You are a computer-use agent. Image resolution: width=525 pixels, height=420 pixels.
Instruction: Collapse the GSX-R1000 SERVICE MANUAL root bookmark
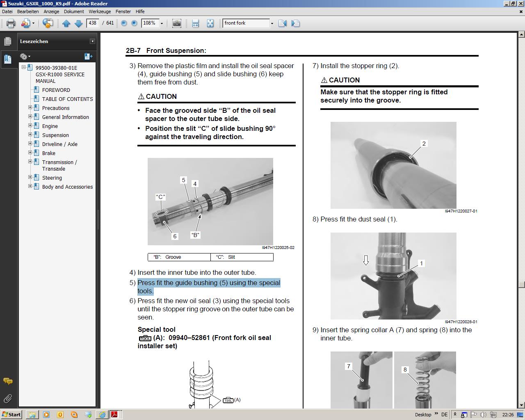[24, 67]
